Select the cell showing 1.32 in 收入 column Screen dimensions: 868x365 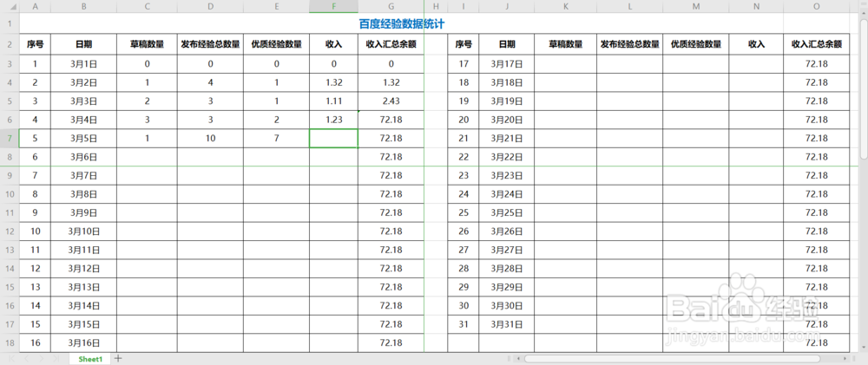[x=334, y=82]
